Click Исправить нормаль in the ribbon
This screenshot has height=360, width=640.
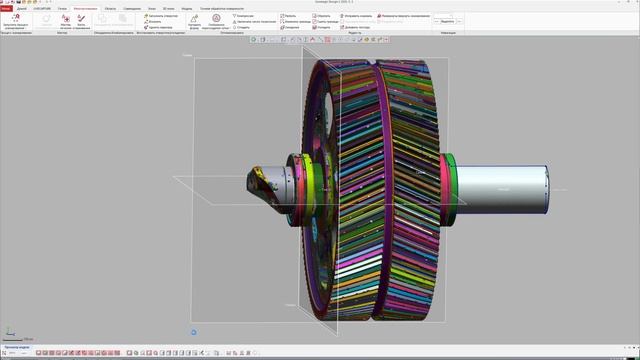pyautogui.click(x=356, y=16)
